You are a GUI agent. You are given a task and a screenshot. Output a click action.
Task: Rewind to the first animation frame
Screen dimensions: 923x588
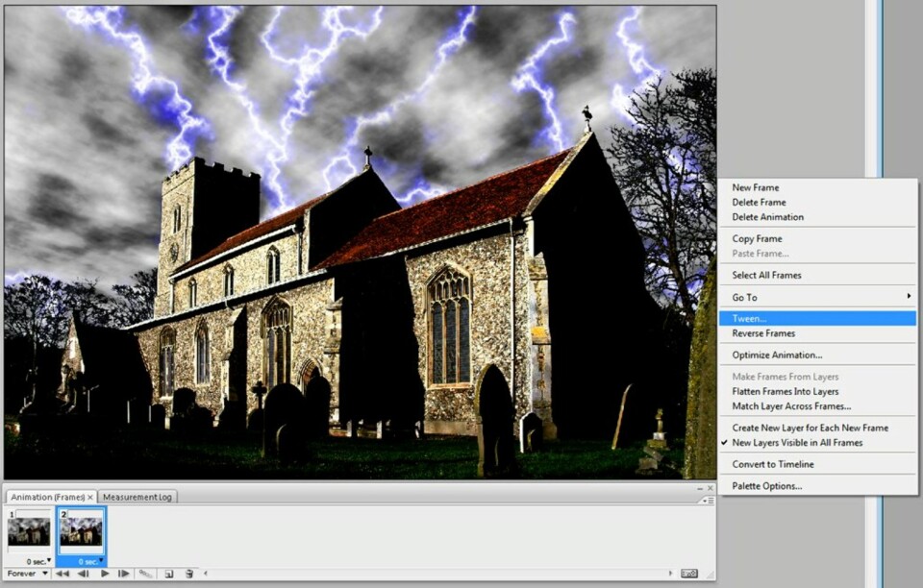point(62,574)
